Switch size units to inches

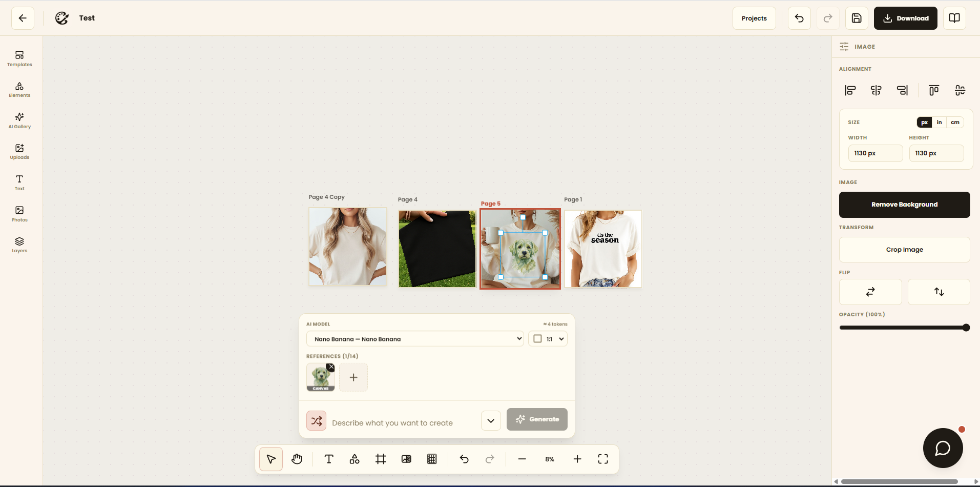(x=939, y=122)
